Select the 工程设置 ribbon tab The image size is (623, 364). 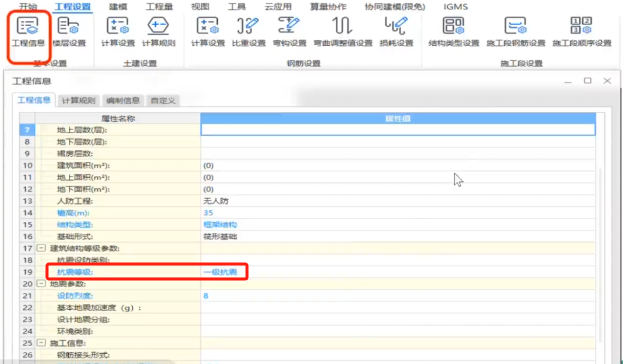(73, 6)
